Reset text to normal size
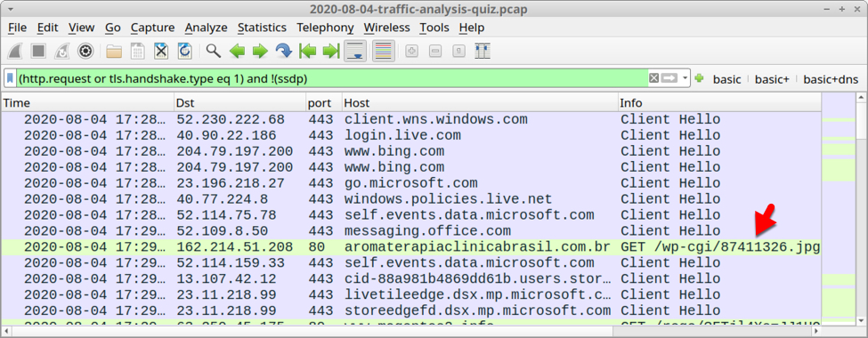Screen dimensions: 868x338 click(458, 52)
